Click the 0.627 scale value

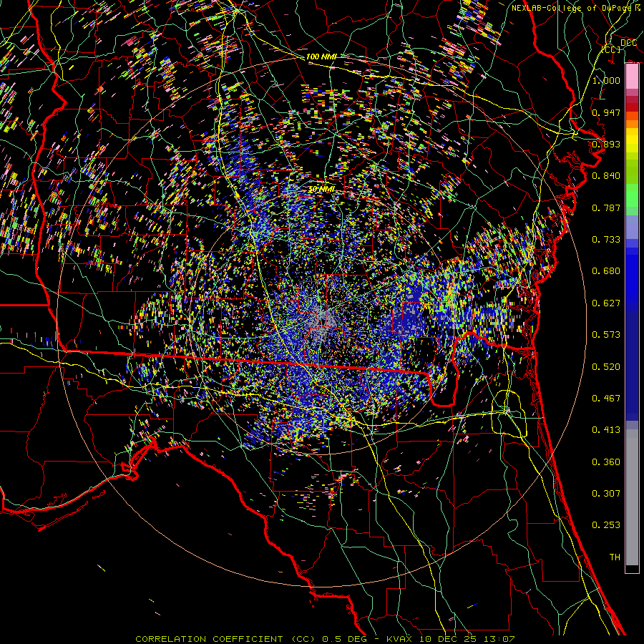(x=606, y=303)
